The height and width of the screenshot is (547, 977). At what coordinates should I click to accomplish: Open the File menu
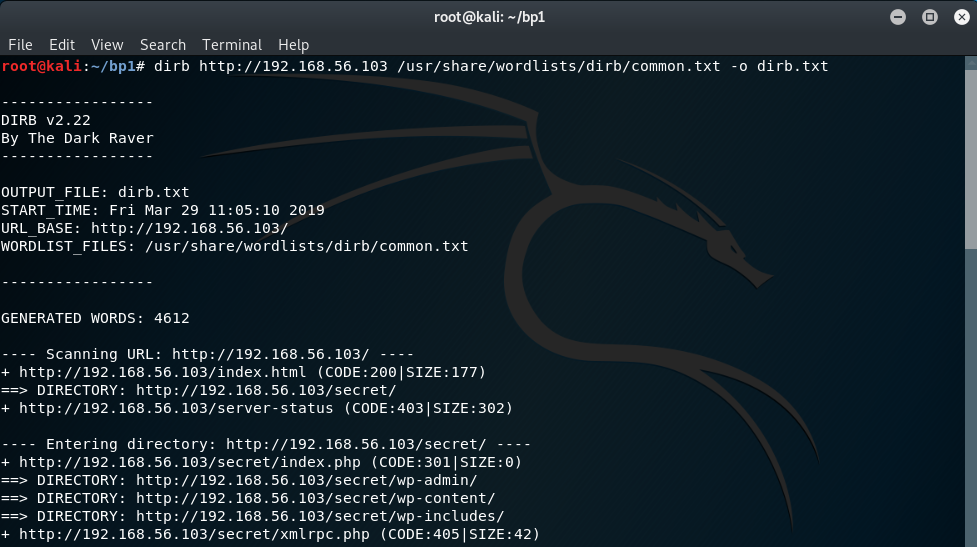20,45
